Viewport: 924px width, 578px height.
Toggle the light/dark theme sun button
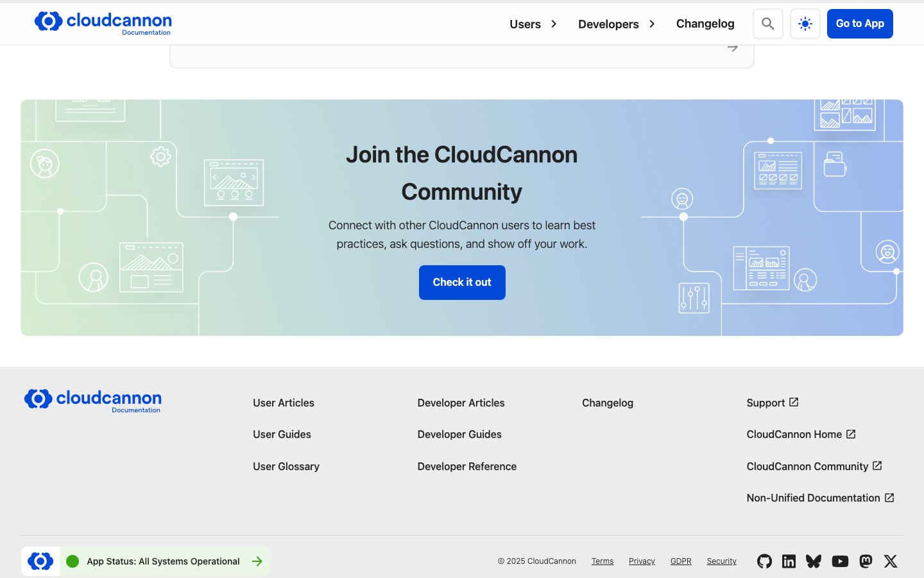pos(805,24)
